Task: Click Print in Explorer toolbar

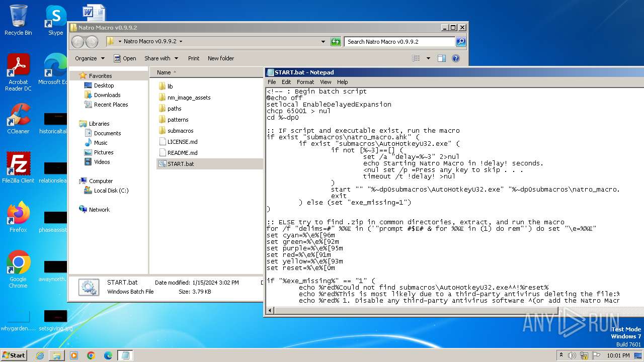Action: (x=194, y=58)
